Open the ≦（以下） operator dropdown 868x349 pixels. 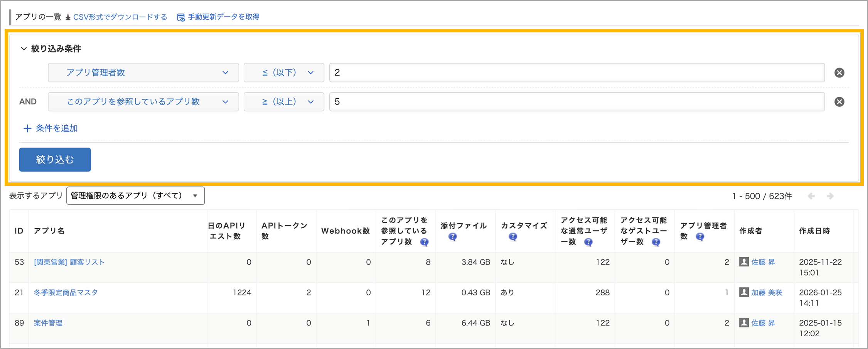(284, 72)
